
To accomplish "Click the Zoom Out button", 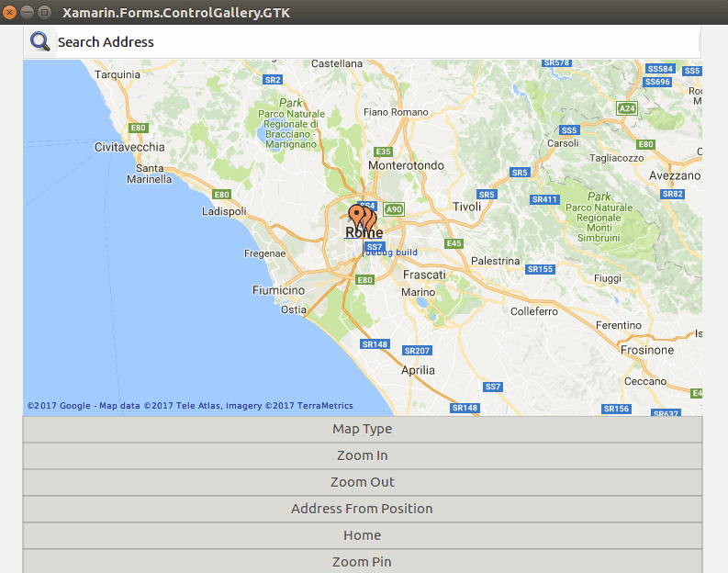I will [362, 482].
